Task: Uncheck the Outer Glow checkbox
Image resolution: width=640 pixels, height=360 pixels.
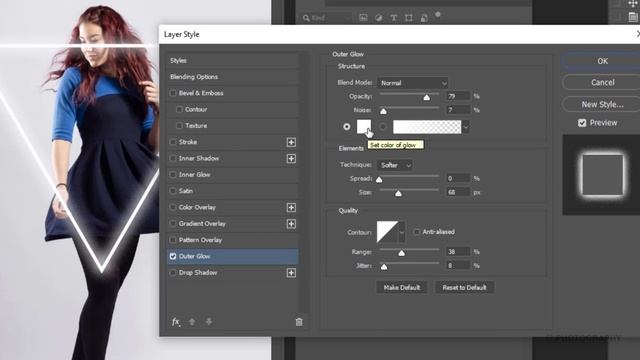Action: 173,256
